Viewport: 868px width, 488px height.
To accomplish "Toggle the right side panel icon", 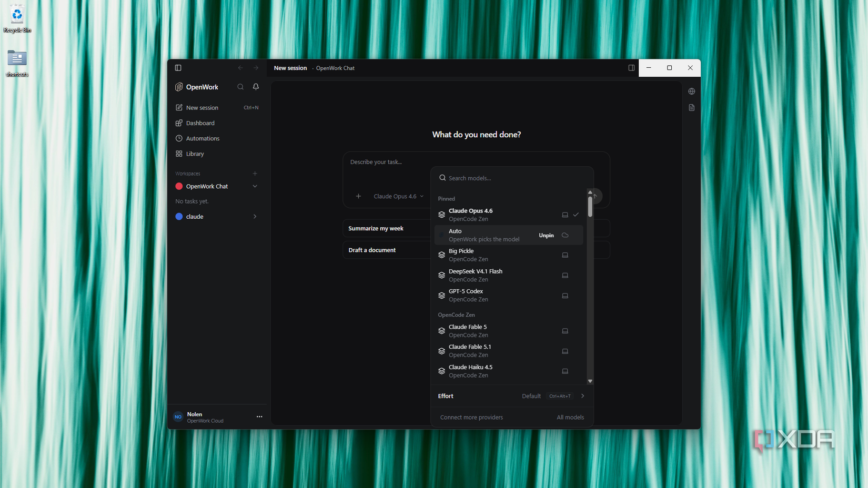I will (631, 68).
